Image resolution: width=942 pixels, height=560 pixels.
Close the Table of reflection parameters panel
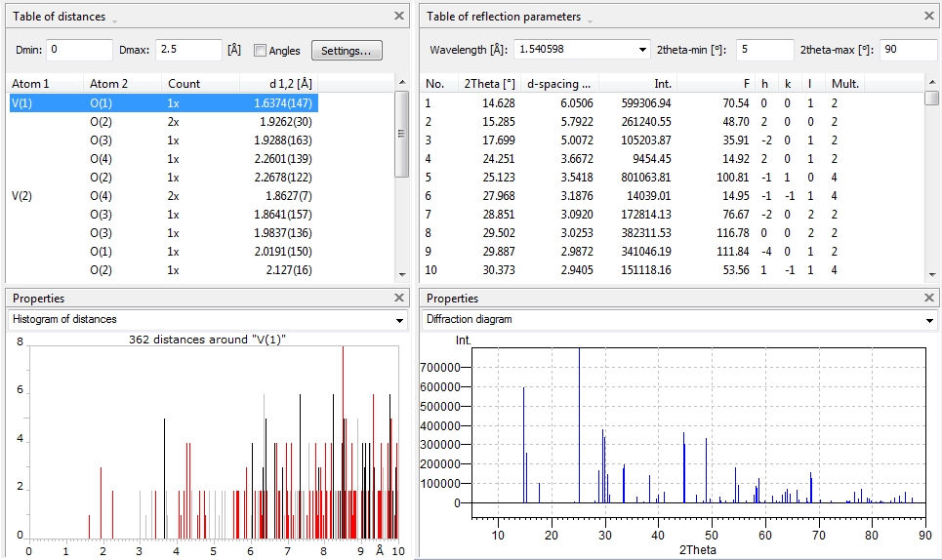tap(928, 16)
